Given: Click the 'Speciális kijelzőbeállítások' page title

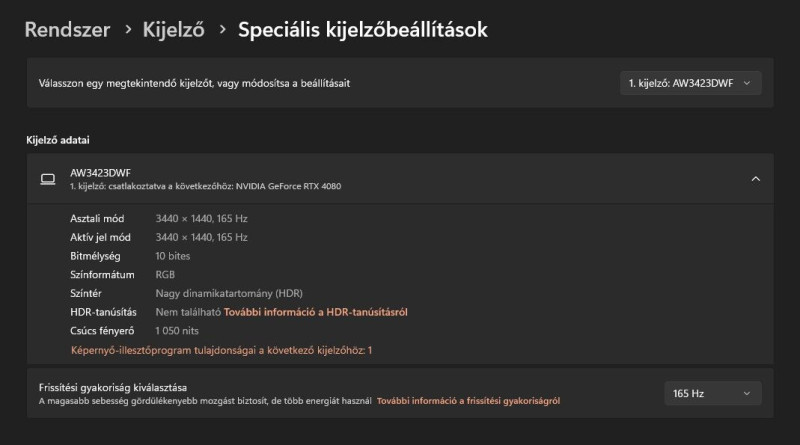Looking at the screenshot, I should [x=363, y=30].
